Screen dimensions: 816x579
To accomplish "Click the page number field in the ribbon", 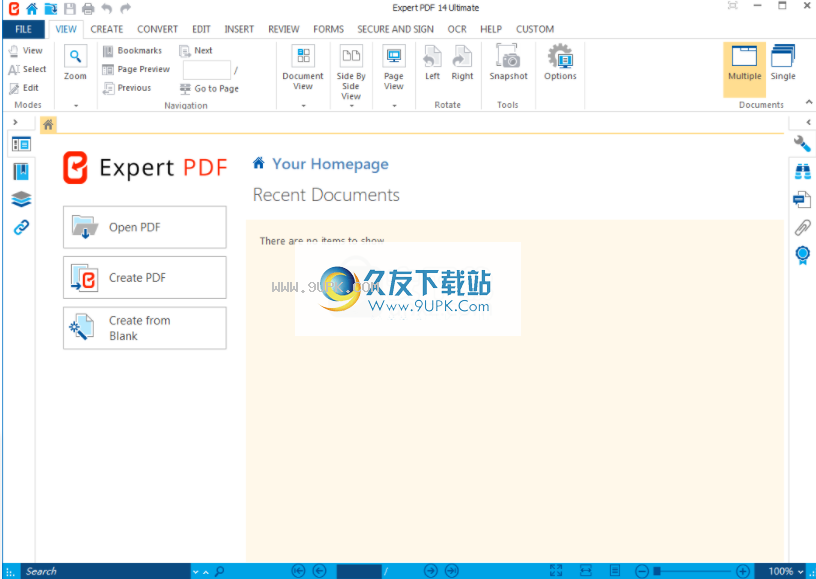I will (207, 70).
